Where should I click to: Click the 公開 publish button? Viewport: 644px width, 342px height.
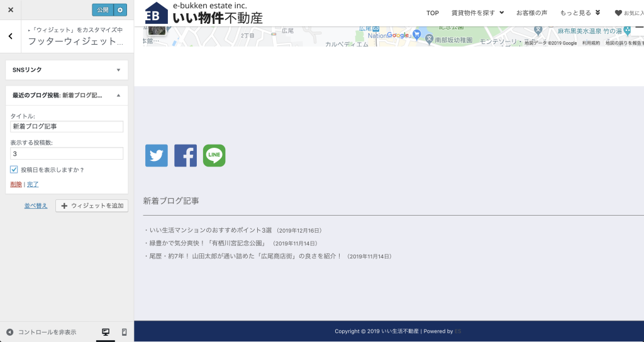(x=102, y=10)
